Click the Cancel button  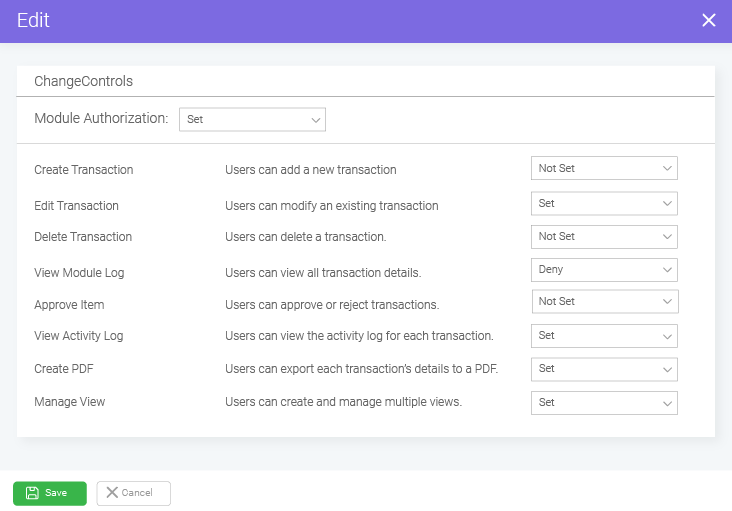click(134, 493)
